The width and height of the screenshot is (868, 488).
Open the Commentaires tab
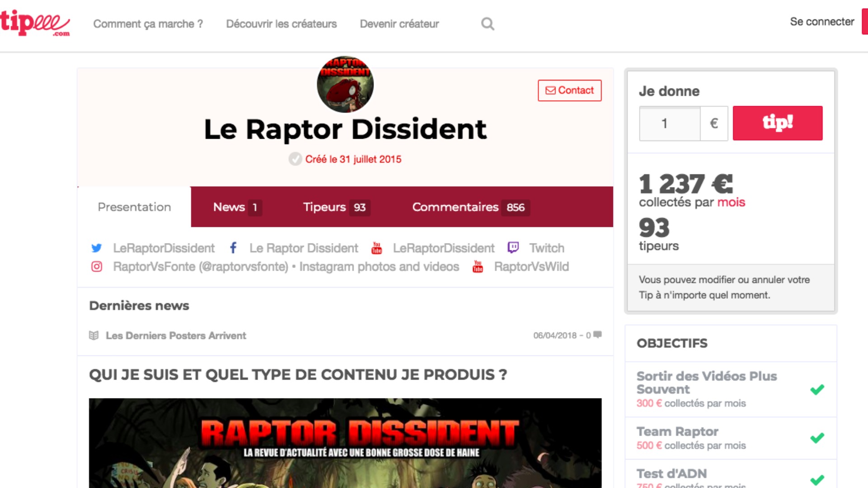coord(471,207)
